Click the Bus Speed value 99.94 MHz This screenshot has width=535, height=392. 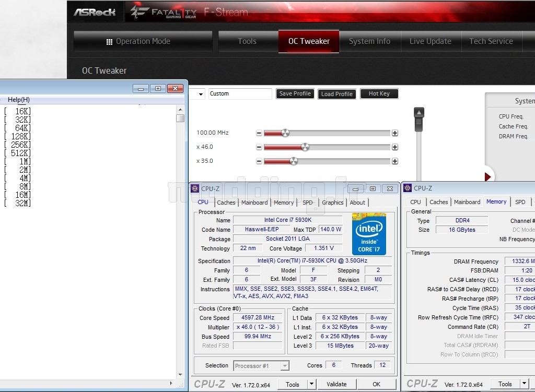pos(258,337)
